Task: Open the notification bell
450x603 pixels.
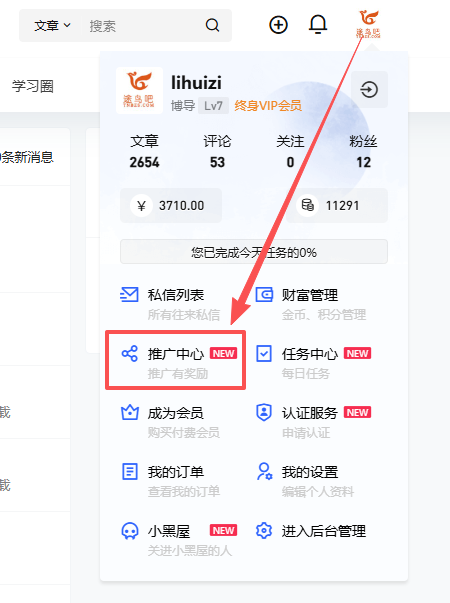Action: coord(318,25)
